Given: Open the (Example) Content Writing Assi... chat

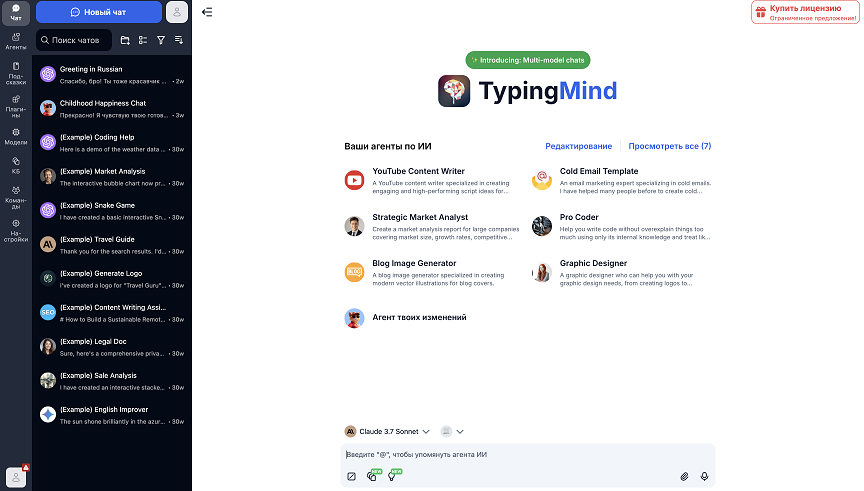Looking at the screenshot, I should point(112,313).
